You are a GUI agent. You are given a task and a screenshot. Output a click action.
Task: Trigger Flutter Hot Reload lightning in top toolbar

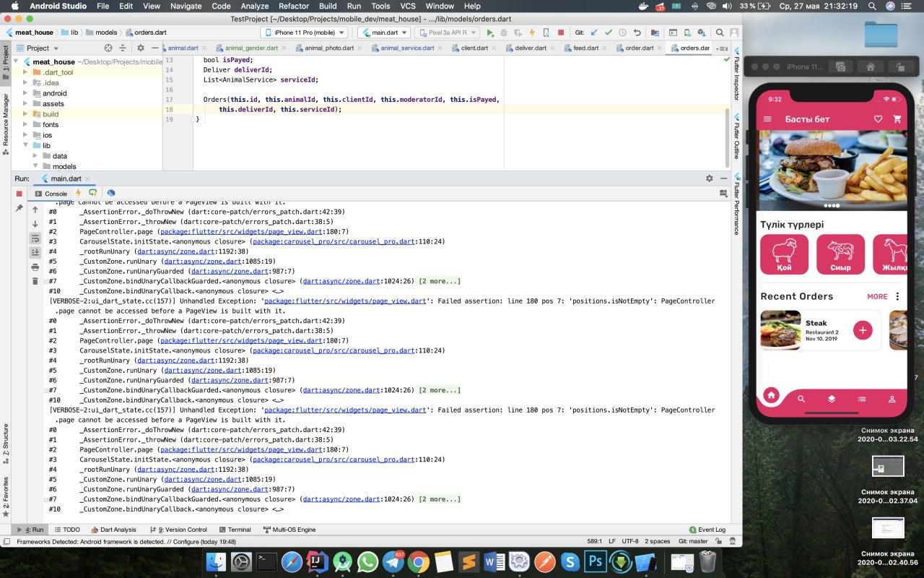(x=532, y=33)
